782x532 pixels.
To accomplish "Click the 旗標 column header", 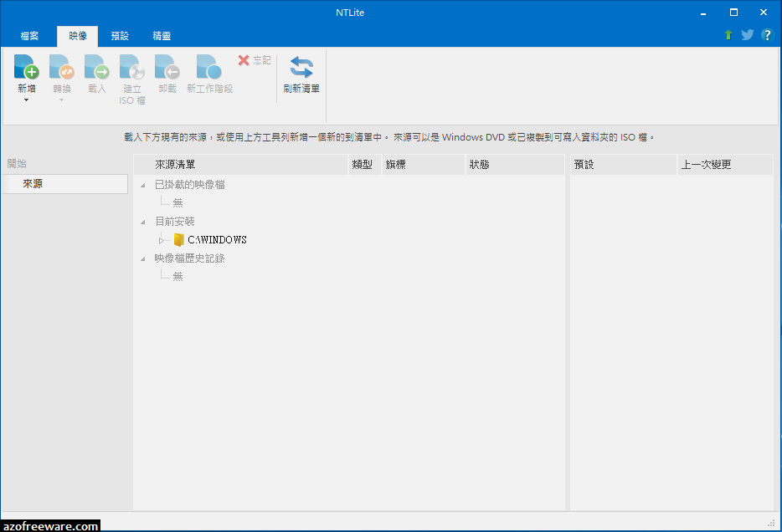I will point(424,165).
